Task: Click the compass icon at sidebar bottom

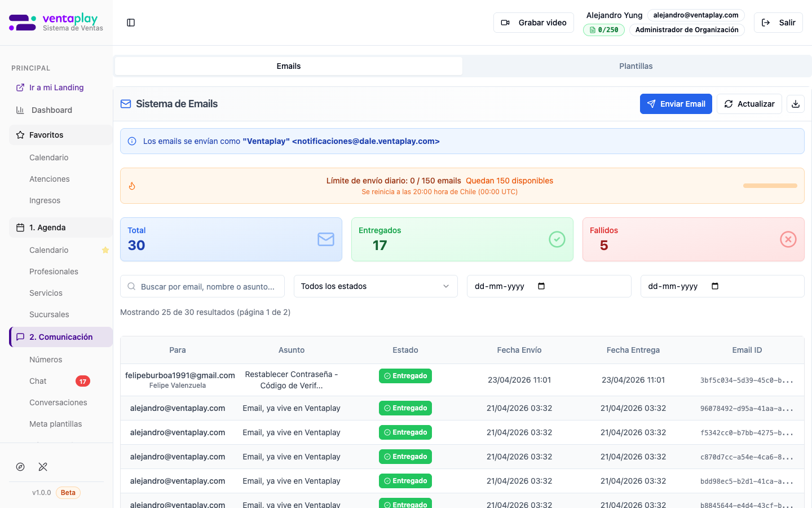Action: pos(20,467)
